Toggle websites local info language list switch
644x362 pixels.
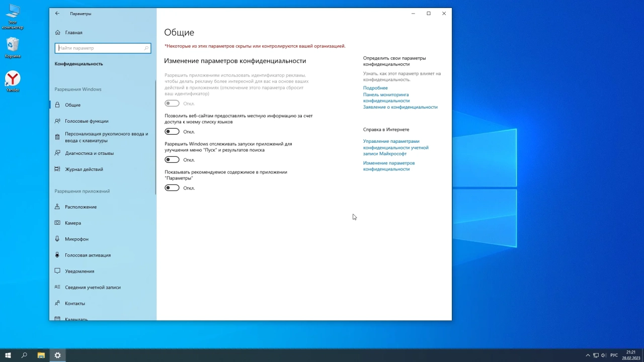[x=172, y=132]
